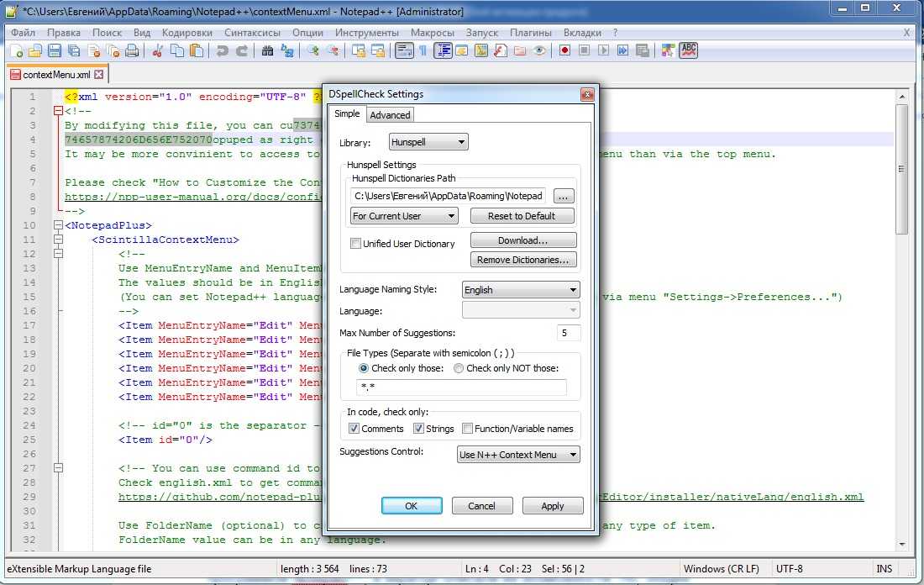This screenshot has height=585, width=924.
Task: Click the Cut scissors toolbar icon
Action: click(157, 51)
